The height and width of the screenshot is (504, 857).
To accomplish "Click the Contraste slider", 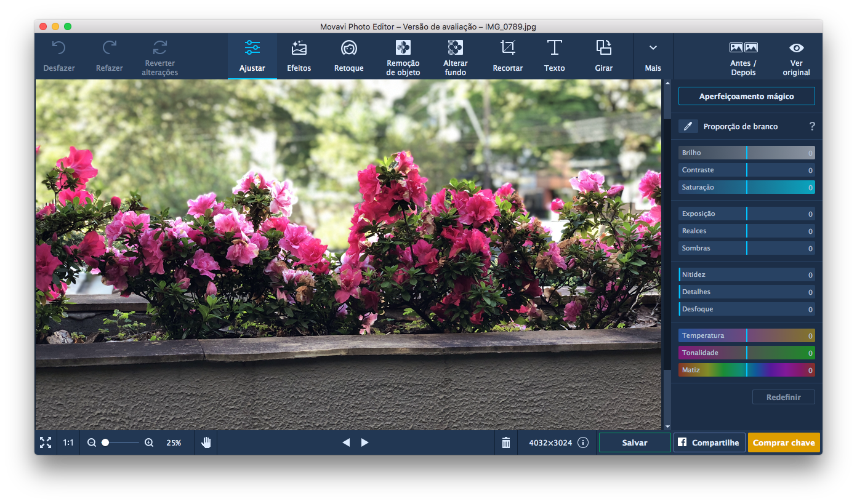I will click(x=747, y=170).
